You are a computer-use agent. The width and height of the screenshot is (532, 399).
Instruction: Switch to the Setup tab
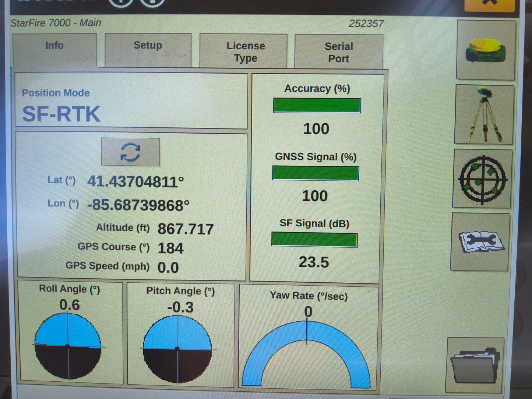(x=148, y=50)
